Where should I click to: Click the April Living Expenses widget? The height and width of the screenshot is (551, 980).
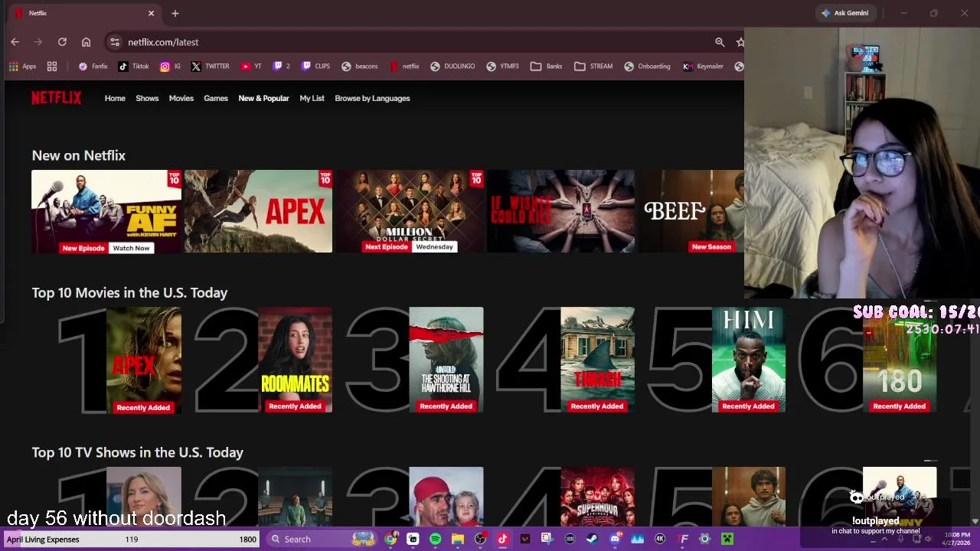pos(130,540)
